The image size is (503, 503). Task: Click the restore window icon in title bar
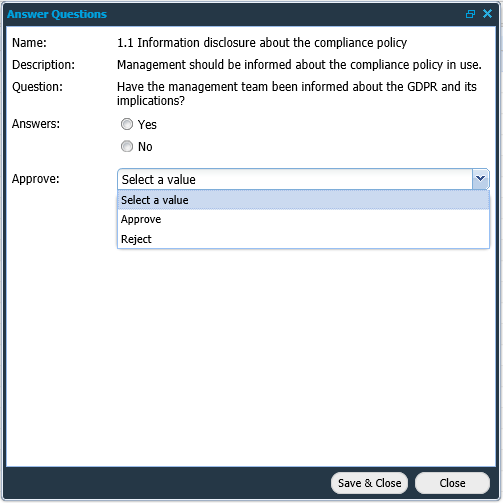tap(470, 14)
